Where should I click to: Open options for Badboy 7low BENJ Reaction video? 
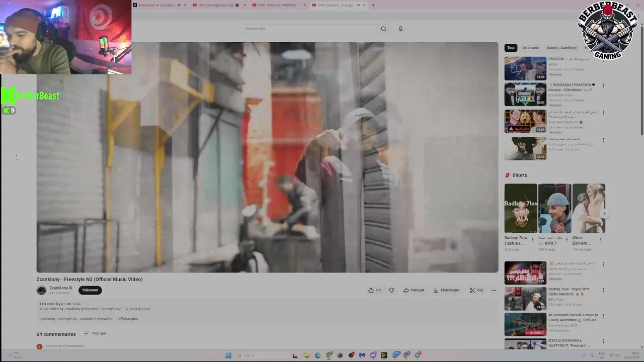(603, 290)
